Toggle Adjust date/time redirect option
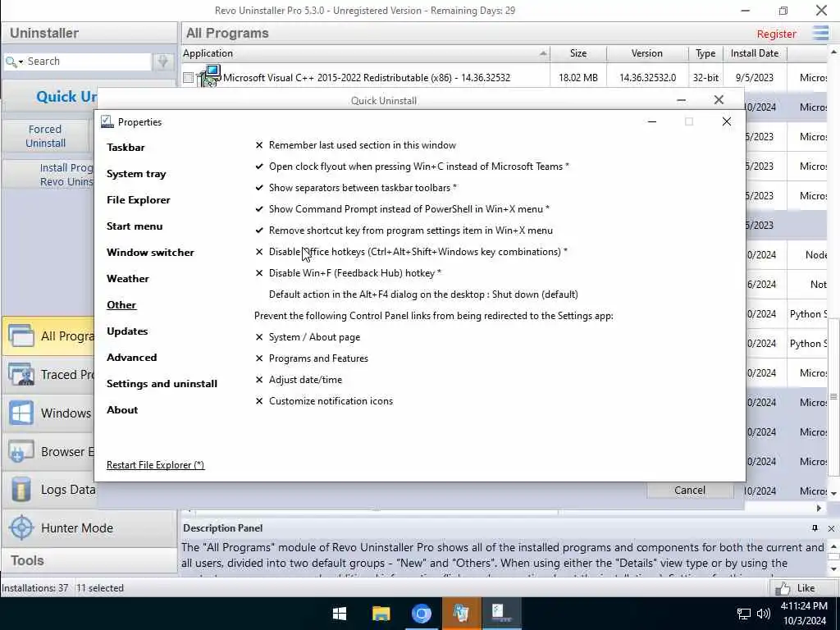The width and height of the screenshot is (840, 630). tap(299, 380)
